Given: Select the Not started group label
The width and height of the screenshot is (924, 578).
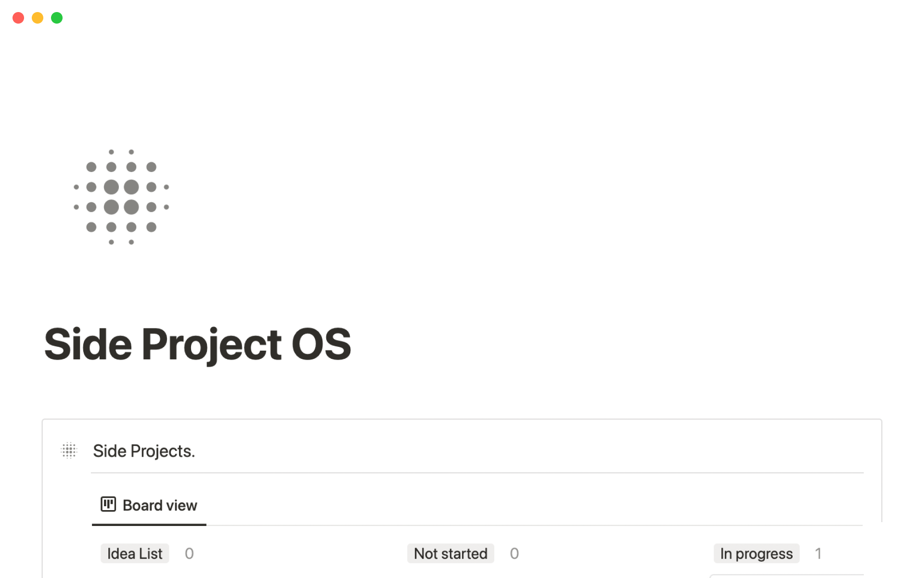Looking at the screenshot, I should pos(450,553).
